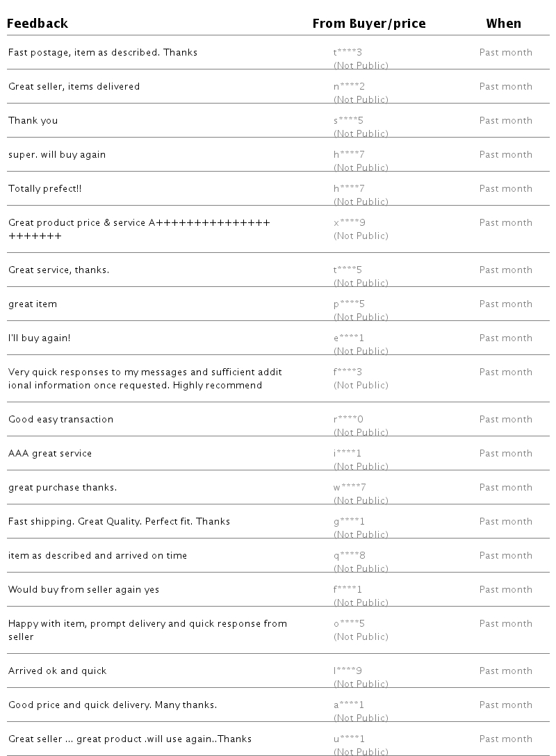Screen dimensions: 556x756
Task: Select buyer s****5 username
Action: click(348, 121)
